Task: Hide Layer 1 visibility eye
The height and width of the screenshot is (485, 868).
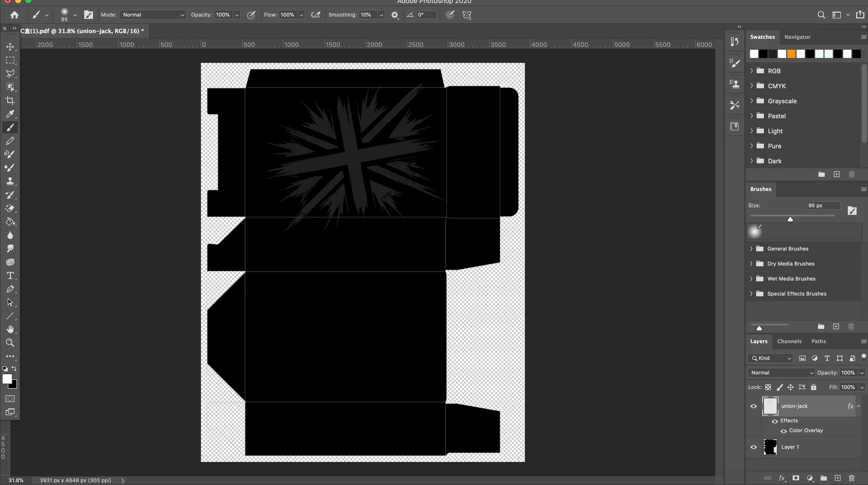Action: click(x=754, y=447)
